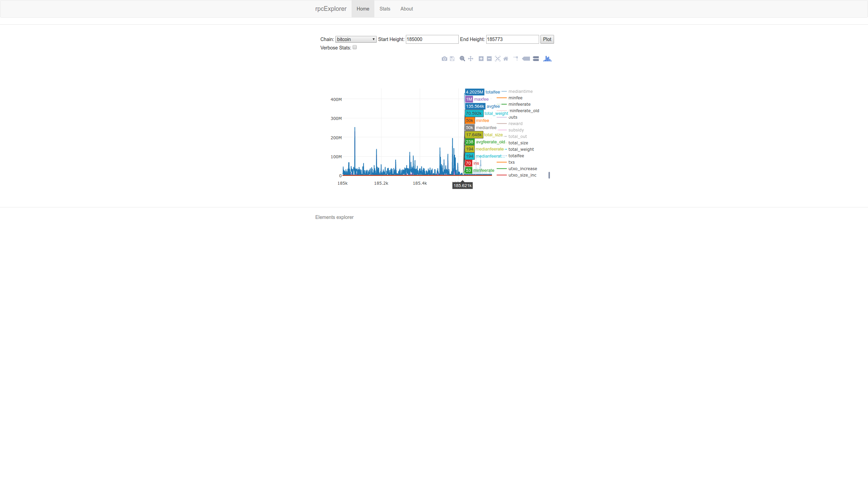Image resolution: width=868 pixels, height=488 pixels.
Task: Select the pan arrows tool
Action: pos(471,59)
